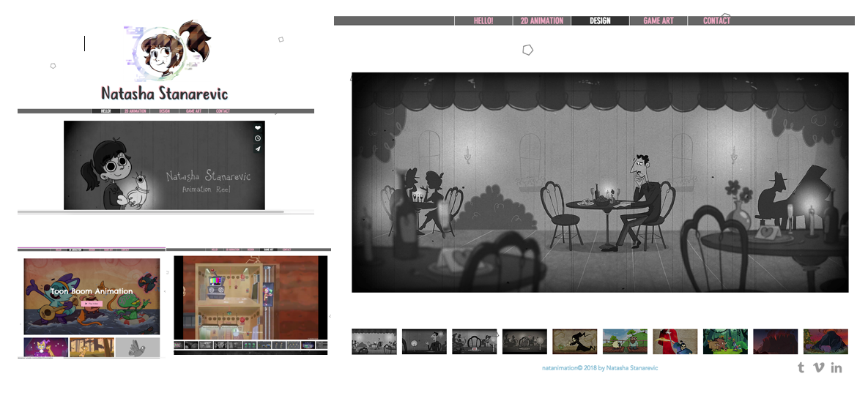Viewport: 868px width, 401px height.
Task: Click the horizontal scrollbar under reel video
Action: pyautogui.click(x=151, y=211)
